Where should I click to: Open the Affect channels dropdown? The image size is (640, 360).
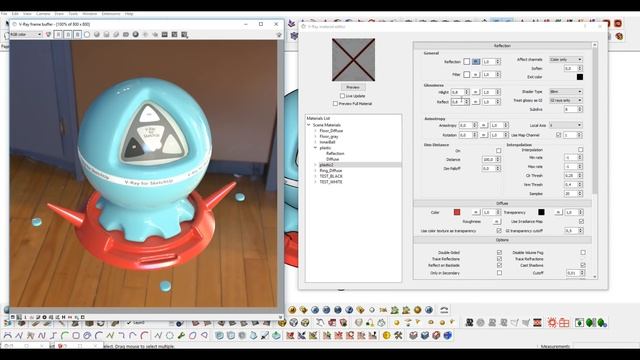566,60
